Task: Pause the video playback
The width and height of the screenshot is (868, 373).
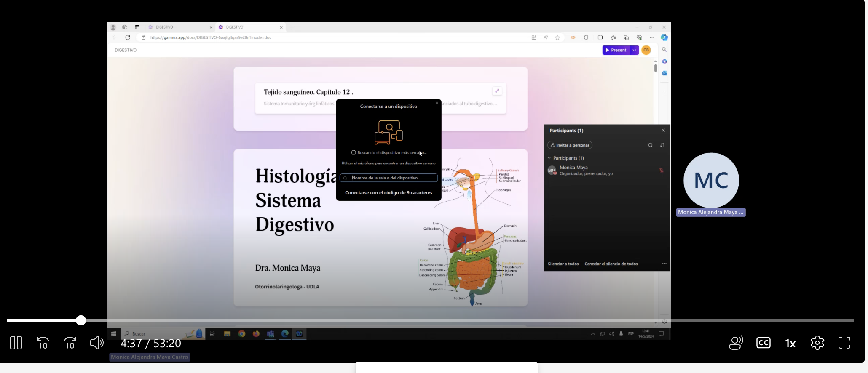Action: [x=16, y=343]
